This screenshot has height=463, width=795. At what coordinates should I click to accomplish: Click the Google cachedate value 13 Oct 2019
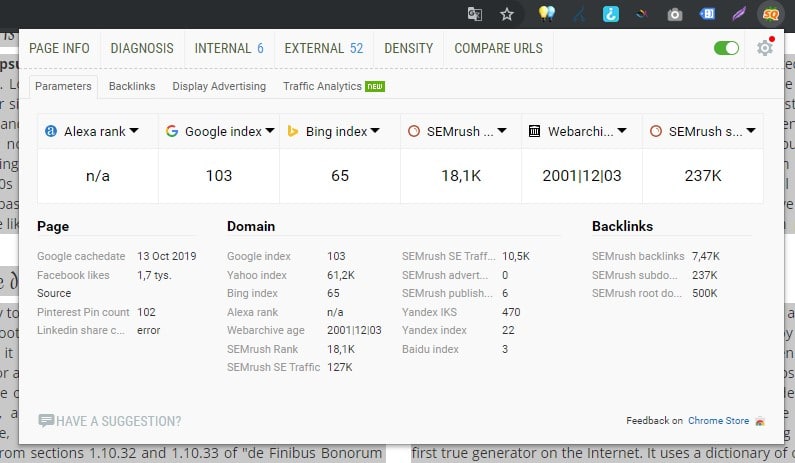166,256
